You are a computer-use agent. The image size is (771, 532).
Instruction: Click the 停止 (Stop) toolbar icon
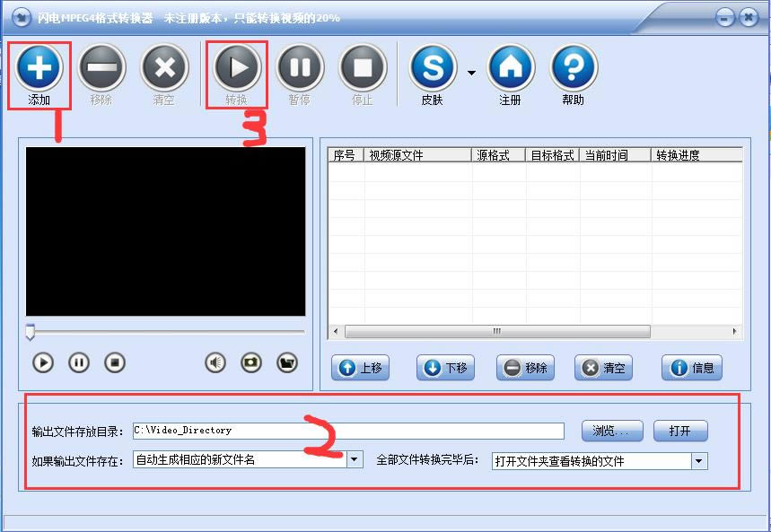tap(363, 67)
